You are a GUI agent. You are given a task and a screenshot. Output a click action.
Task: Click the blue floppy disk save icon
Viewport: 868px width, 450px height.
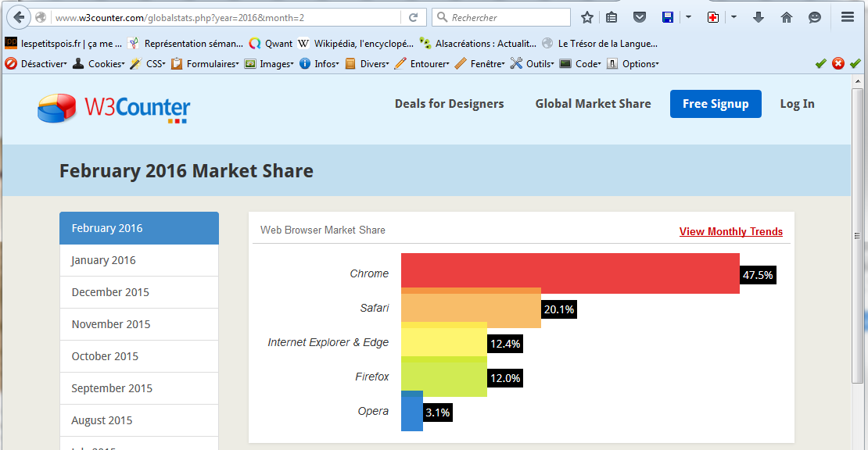click(668, 17)
